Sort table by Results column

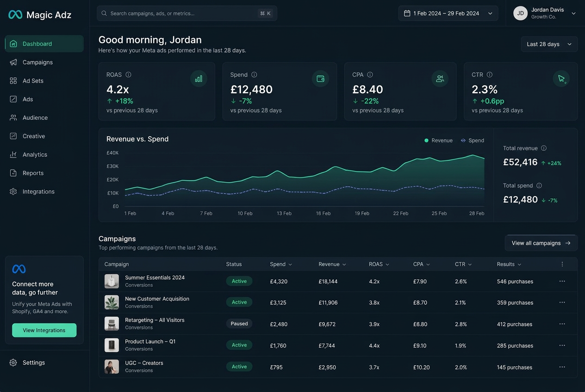tap(509, 264)
